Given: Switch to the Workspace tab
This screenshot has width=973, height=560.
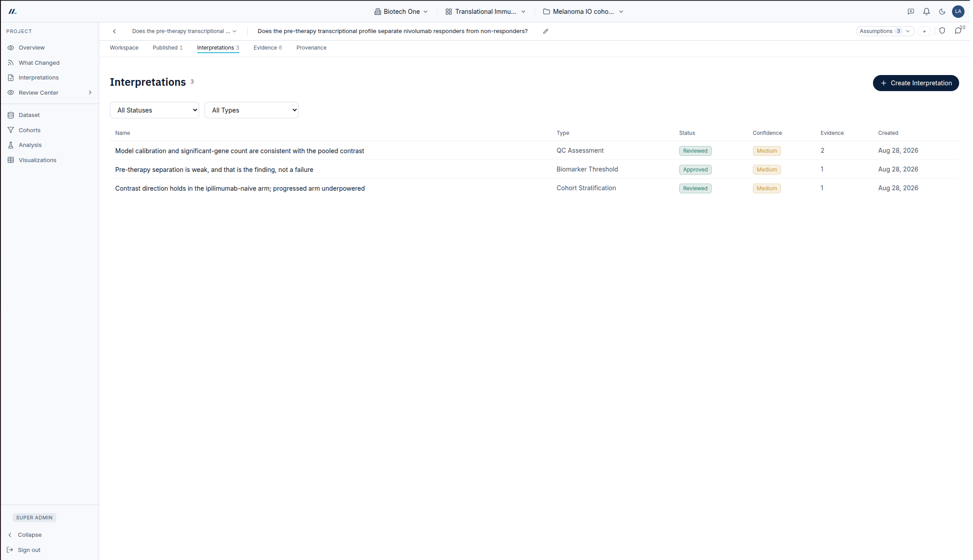Looking at the screenshot, I should tap(124, 48).
